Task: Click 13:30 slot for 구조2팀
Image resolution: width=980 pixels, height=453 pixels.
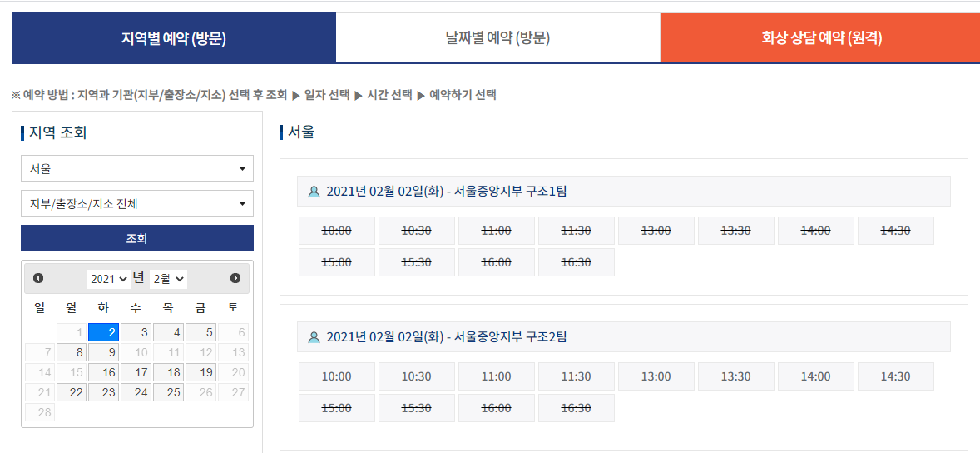Action: [736, 376]
